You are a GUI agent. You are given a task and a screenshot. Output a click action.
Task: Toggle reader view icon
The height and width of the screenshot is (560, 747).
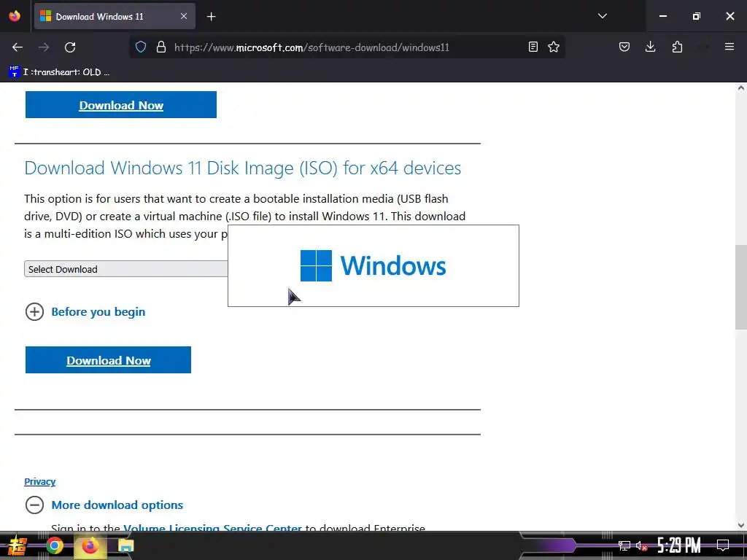tap(533, 47)
